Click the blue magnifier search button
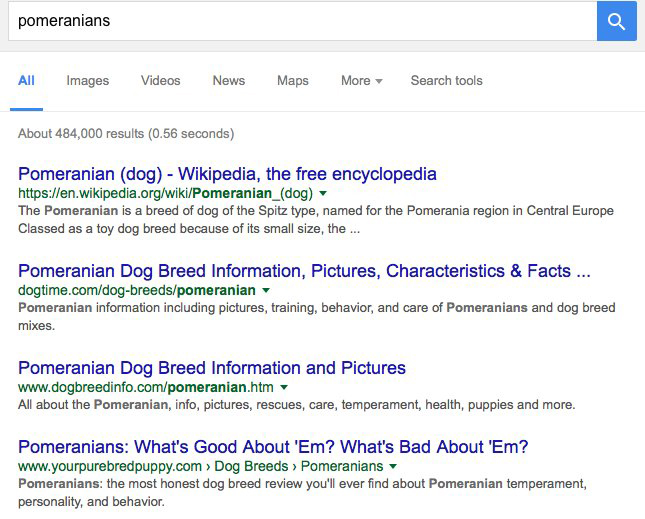 tap(616, 21)
